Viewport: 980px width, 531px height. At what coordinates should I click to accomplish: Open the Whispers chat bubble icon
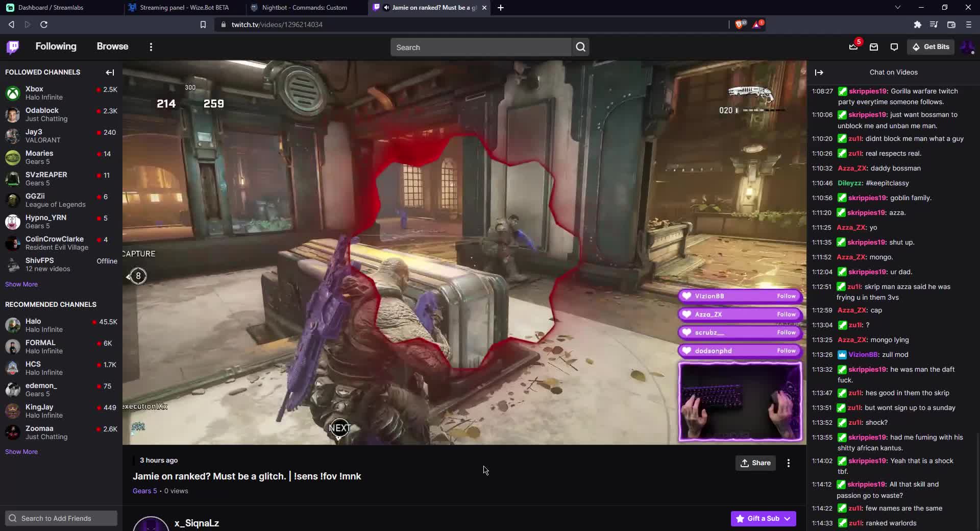click(x=894, y=47)
